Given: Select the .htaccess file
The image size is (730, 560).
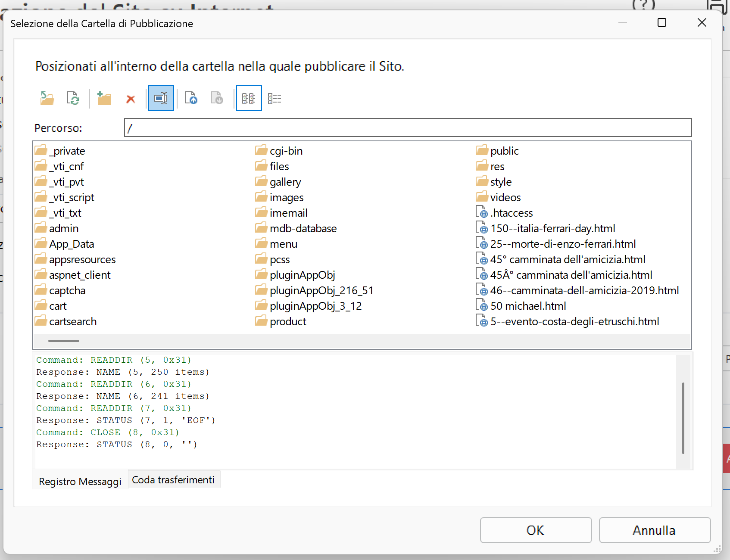Looking at the screenshot, I should (x=504, y=213).
